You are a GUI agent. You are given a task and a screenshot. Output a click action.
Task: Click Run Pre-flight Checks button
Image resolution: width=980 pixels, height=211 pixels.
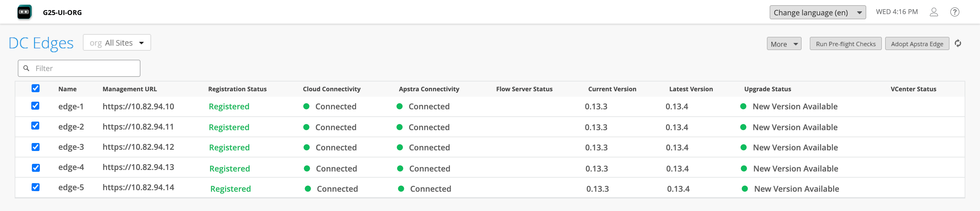pos(845,44)
